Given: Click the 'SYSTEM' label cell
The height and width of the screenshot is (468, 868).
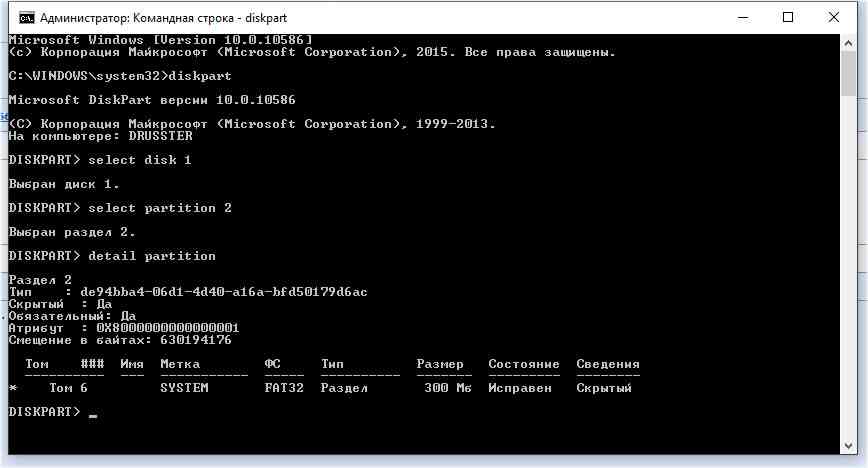Looking at the screenshot, I should 184,388.
